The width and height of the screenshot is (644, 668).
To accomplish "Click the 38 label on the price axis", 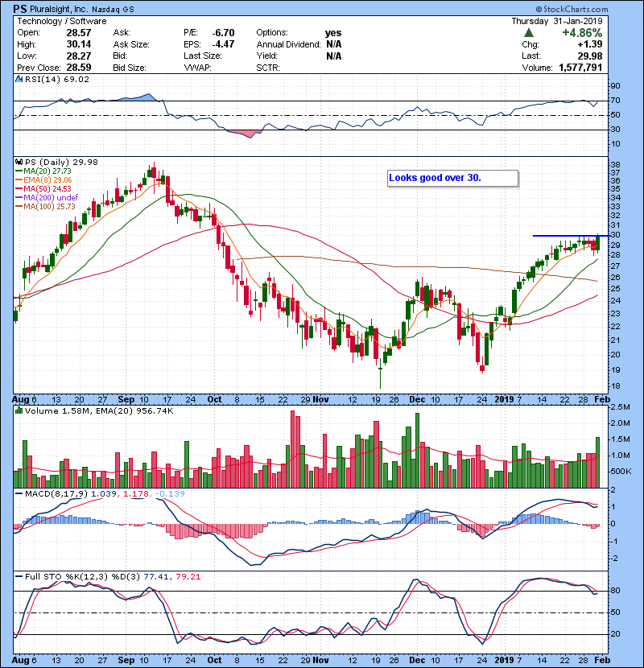I will point(615,165).
